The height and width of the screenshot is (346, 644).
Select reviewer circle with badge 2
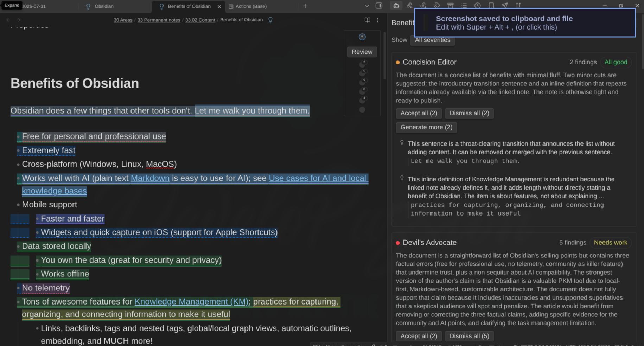362,64
